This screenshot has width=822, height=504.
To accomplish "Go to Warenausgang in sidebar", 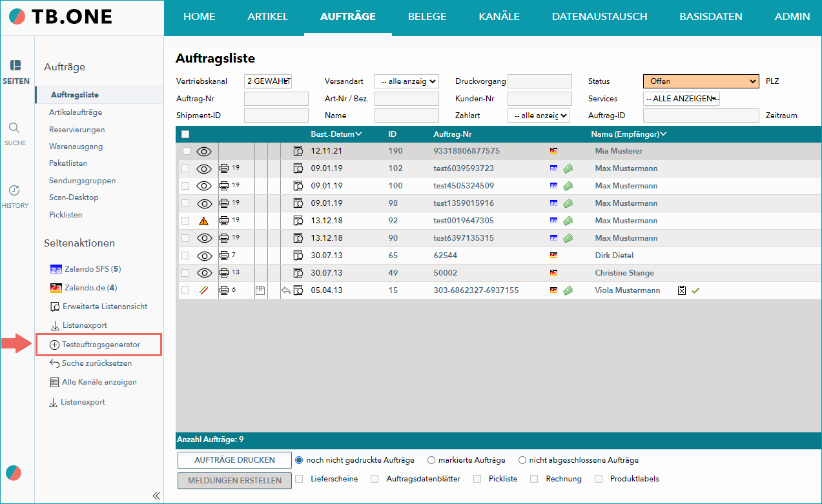I will pyautogui.click(x=76, y=146).
